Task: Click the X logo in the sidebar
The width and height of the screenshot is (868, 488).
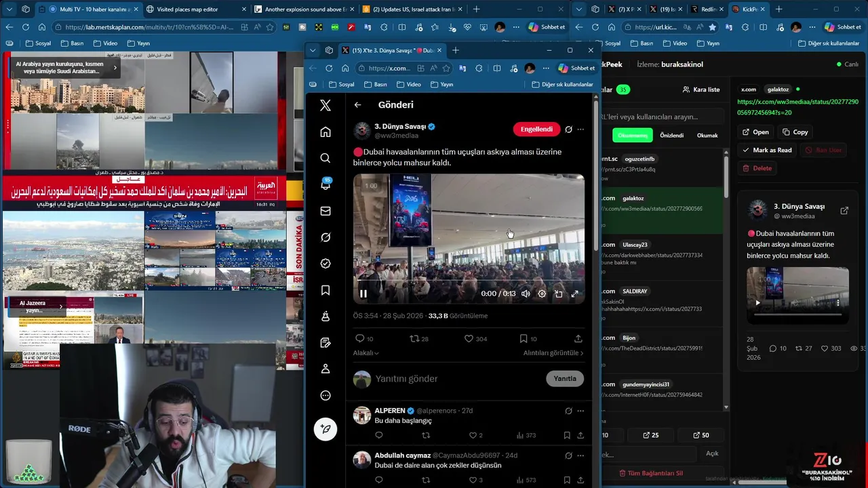Action: [325, 105]
